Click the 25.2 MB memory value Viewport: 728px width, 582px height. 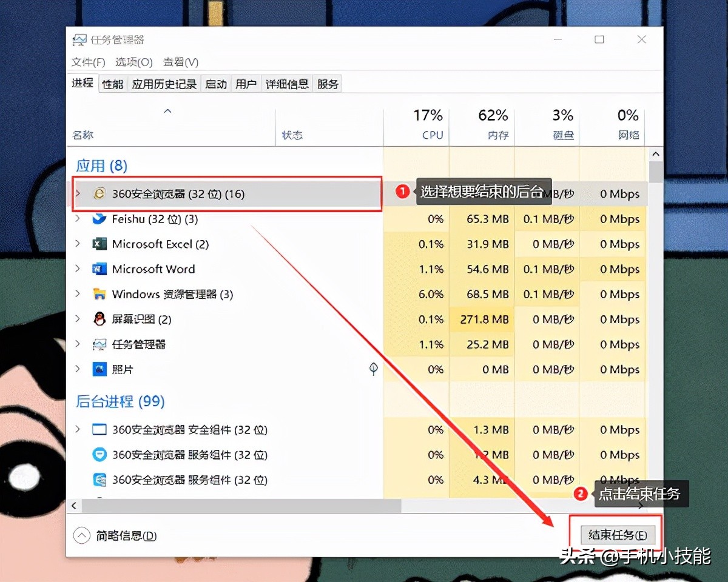(x=488, y=344)
